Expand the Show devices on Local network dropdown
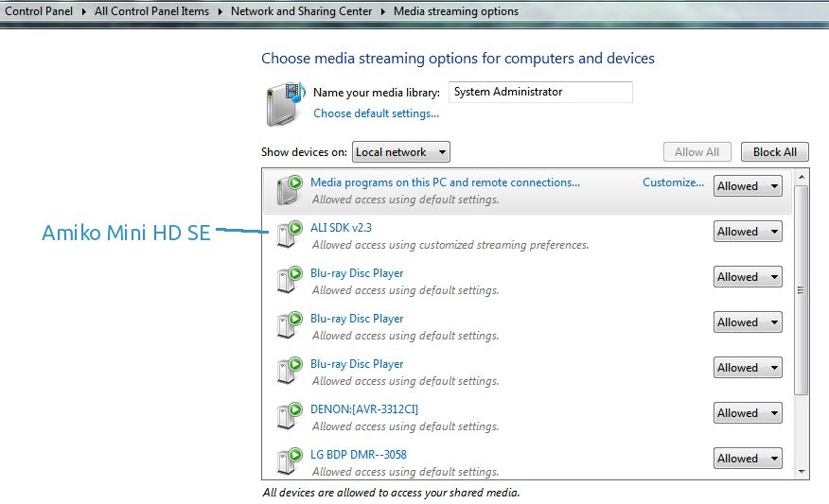Viewport: 829px width, 504px height. (400, 152)
